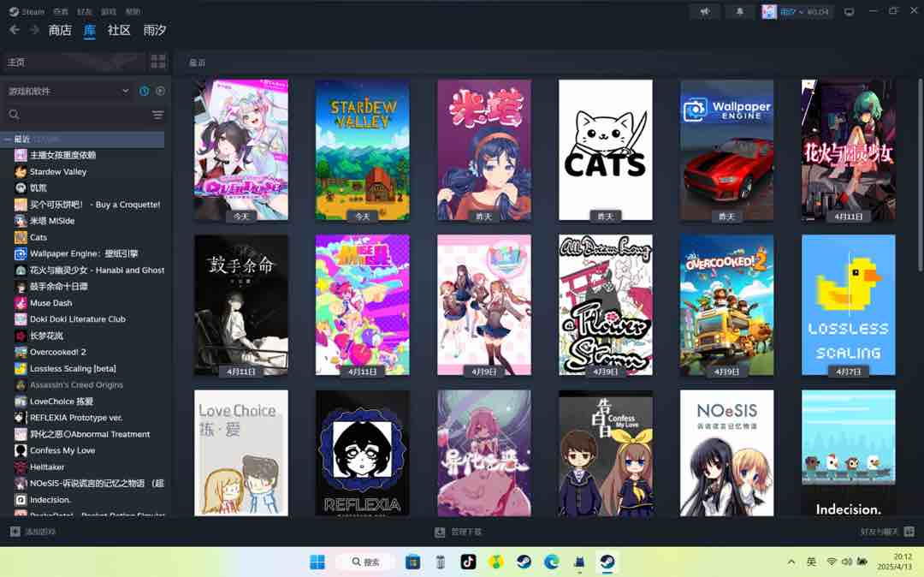Open the NOeSIS cover thumbnail
Image resolution: width=924 pixels, height=577 pixels.
(x=726, y=453)
